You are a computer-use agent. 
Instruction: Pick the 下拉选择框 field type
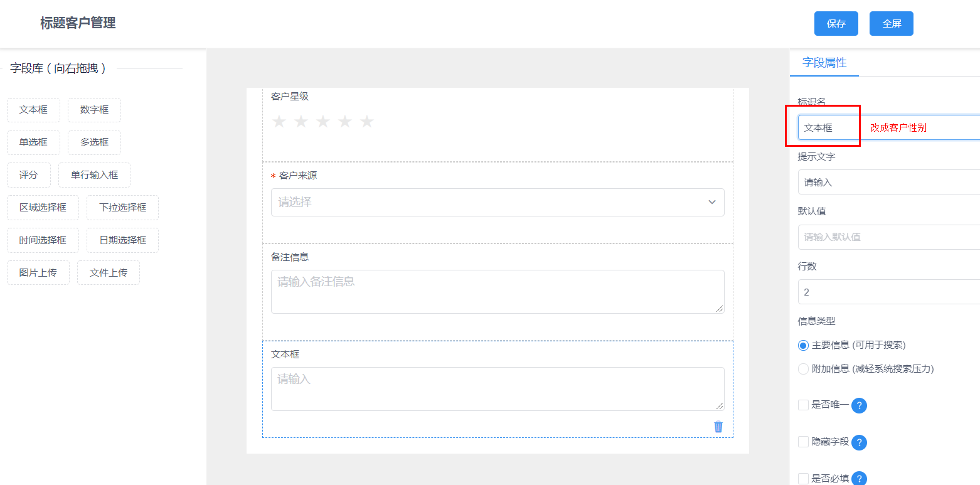point(122,208)
